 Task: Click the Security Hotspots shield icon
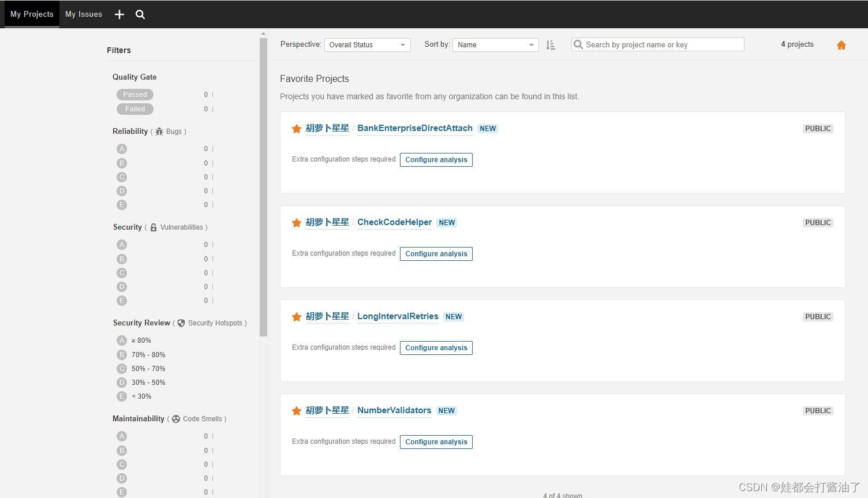(x=181, y=323)
